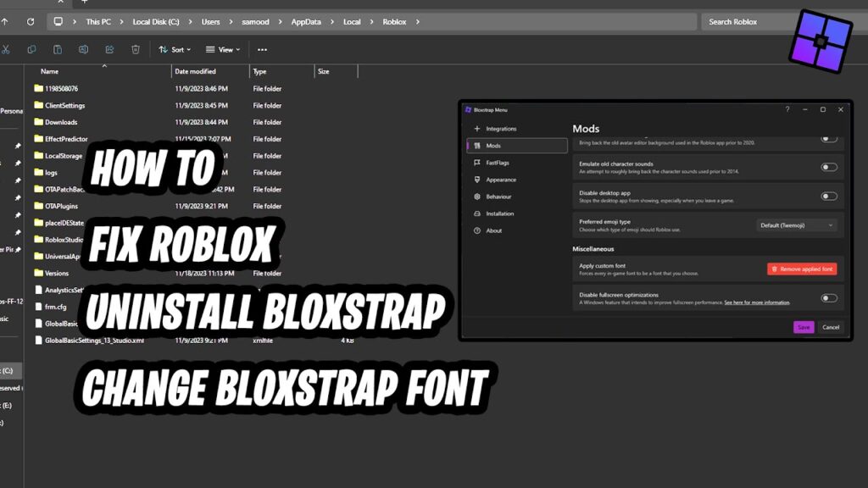Click the Delete trash icon in Explorer
This screenshot has height=488, width=868.
click(x=136, y=50)
